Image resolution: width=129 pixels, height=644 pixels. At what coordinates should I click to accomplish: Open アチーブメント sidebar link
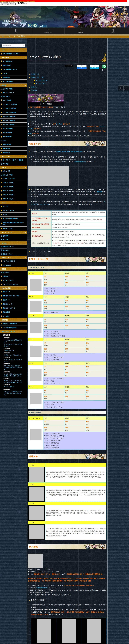pos(8,229)
